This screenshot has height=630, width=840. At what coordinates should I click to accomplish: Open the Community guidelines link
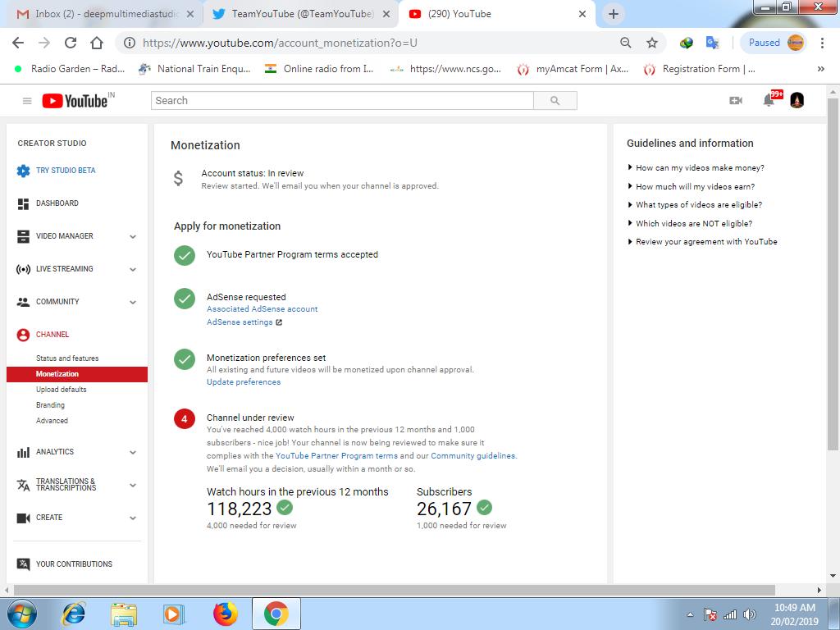[473, 456]
